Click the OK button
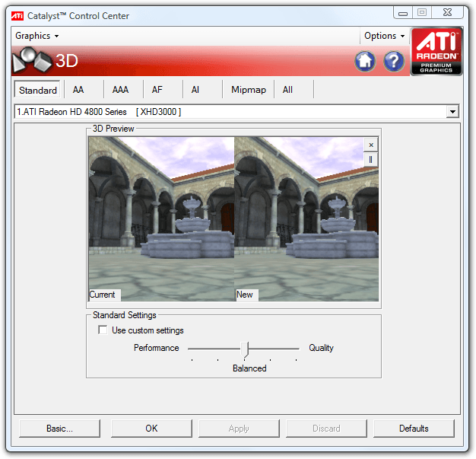476x459 pixels. [x=151, y=429]
